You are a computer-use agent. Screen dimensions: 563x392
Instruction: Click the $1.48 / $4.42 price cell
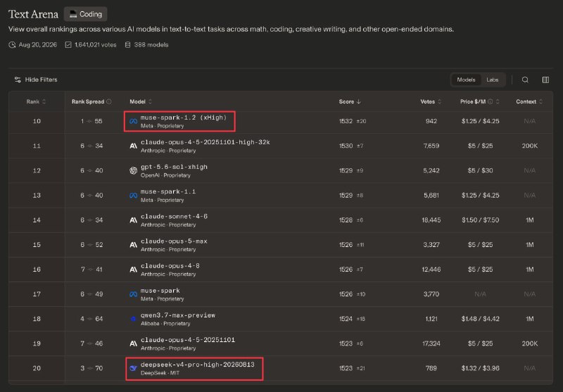point(480,319)
